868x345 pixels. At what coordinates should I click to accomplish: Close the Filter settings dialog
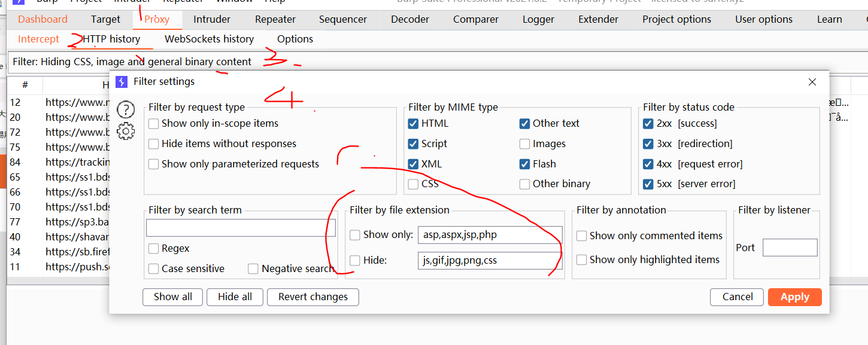point(812,82)
